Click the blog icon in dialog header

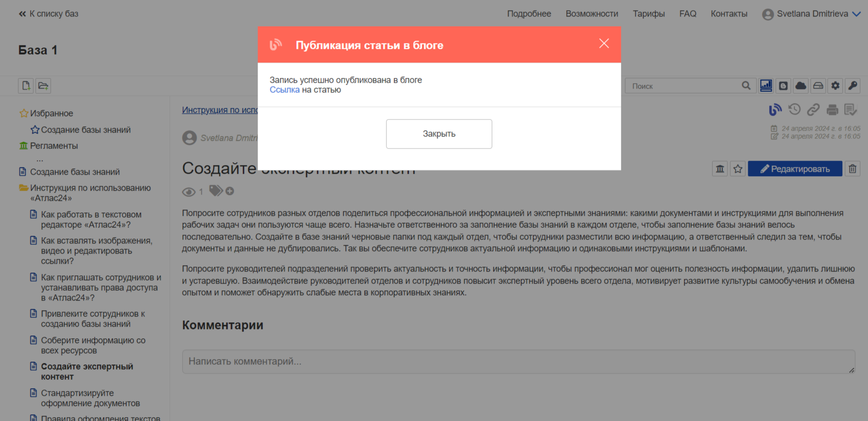coord(276,45)
